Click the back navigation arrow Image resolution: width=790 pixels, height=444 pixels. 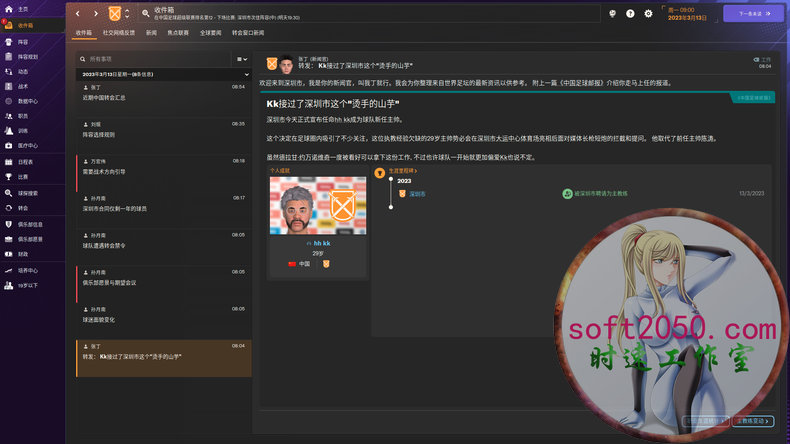[x=81, y=14]
